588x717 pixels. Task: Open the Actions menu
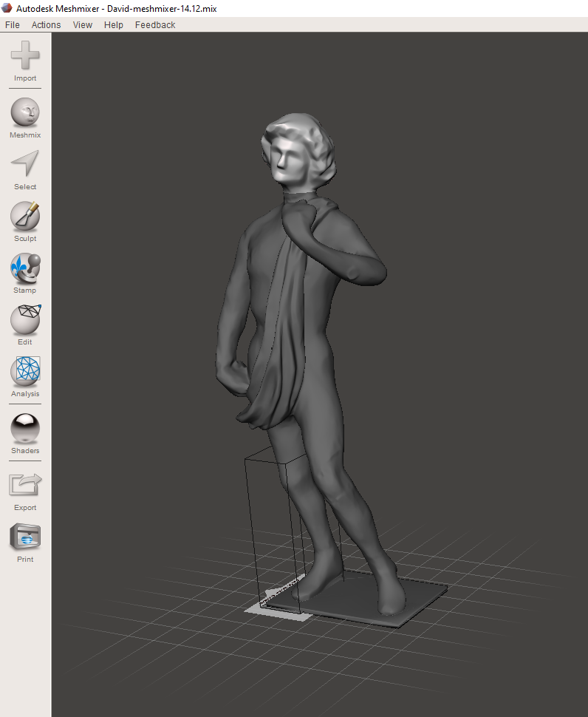(x=46, y=24)
